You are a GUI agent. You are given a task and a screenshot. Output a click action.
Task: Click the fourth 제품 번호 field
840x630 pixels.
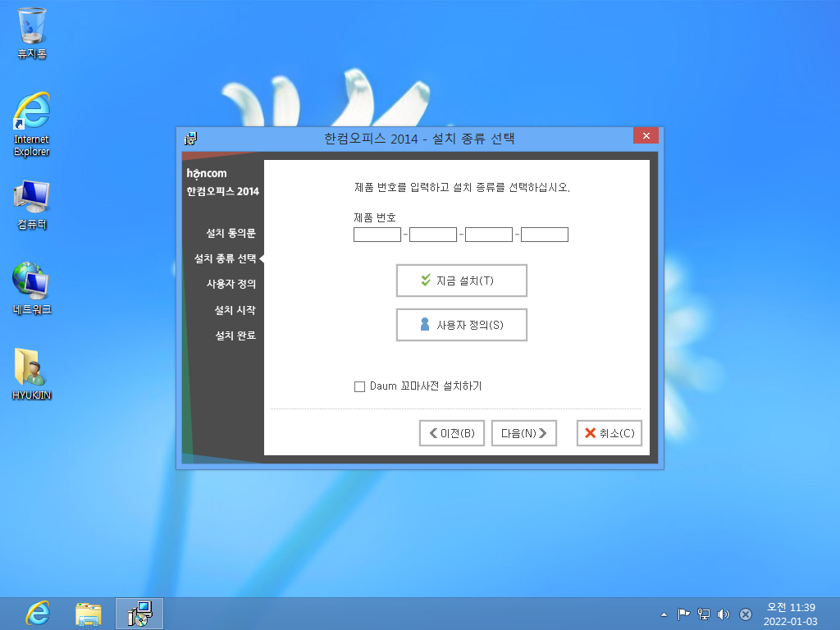pos(545,235)
